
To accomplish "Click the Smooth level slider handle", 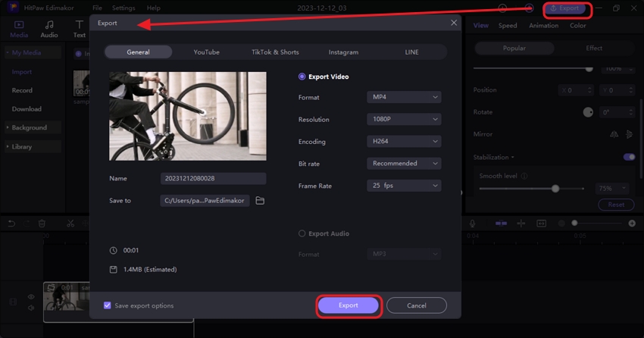I will point(555,189).
